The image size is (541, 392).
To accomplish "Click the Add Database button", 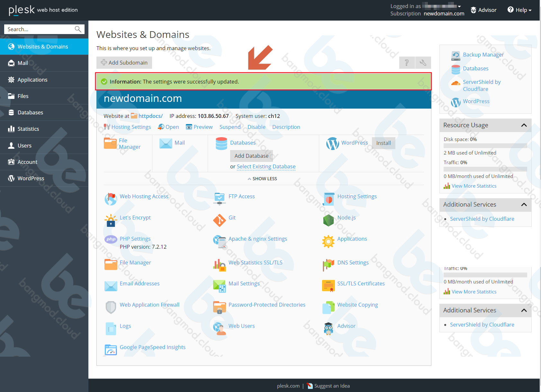I will 251,156.
